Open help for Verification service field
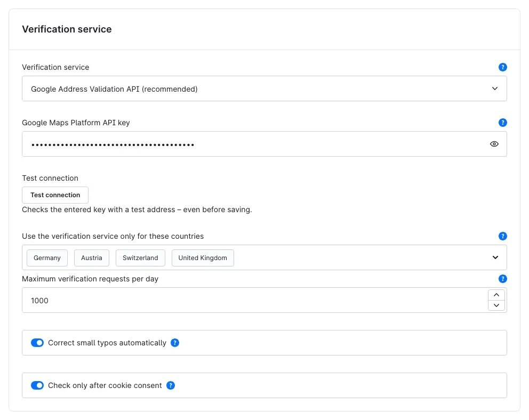The image size is (529, 420). (502, 67)
